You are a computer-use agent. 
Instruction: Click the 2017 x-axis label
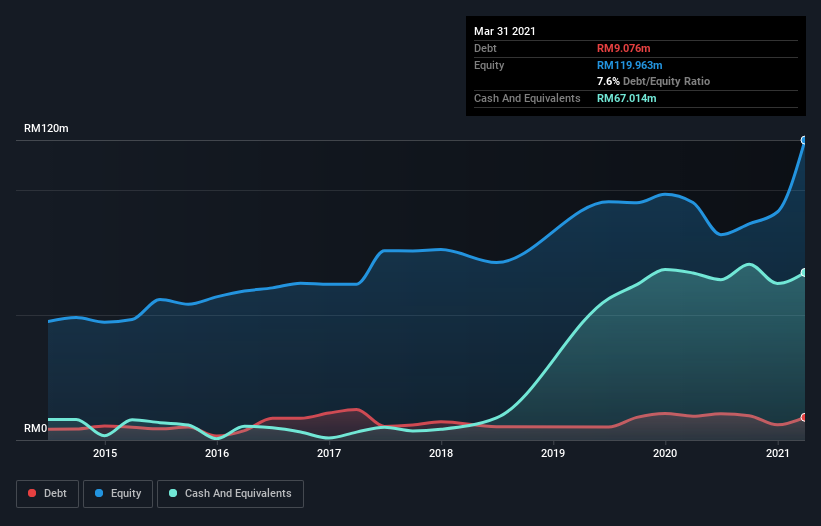[329, 453]
